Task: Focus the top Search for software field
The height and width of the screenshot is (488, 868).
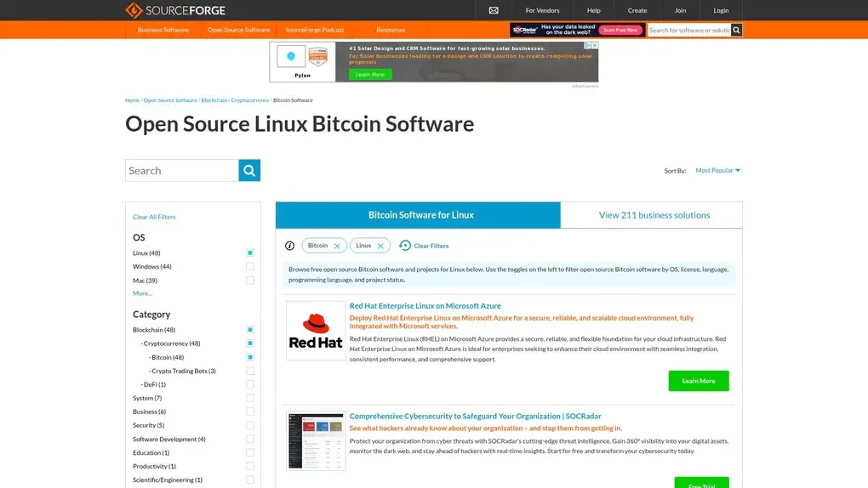Action: [x=689, y=30]
